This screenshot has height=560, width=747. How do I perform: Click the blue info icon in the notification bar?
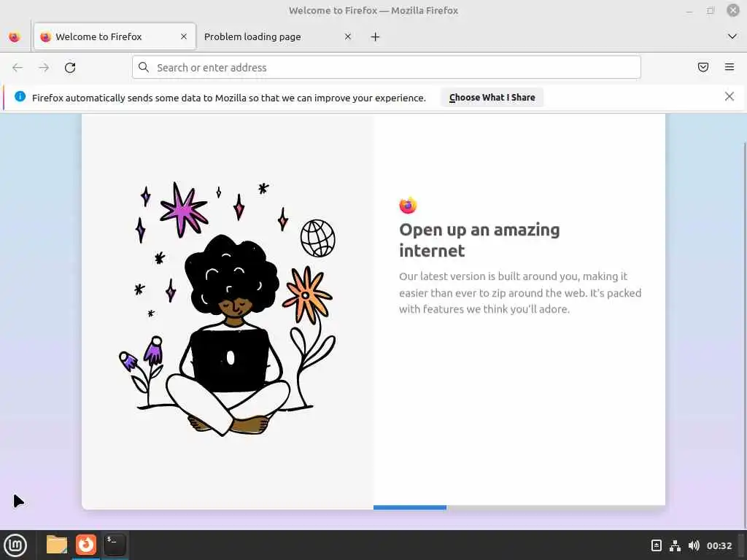pyautogui.click(x=20, y=97)
